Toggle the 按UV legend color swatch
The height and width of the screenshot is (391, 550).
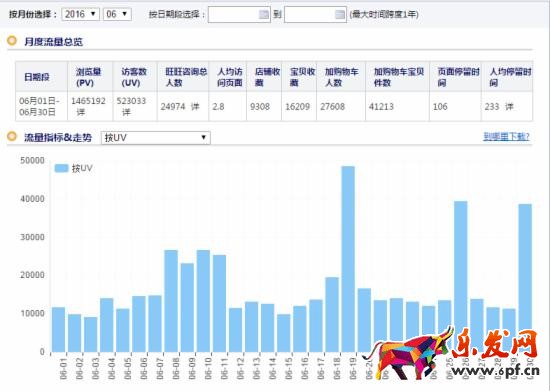tap(61, 168)
